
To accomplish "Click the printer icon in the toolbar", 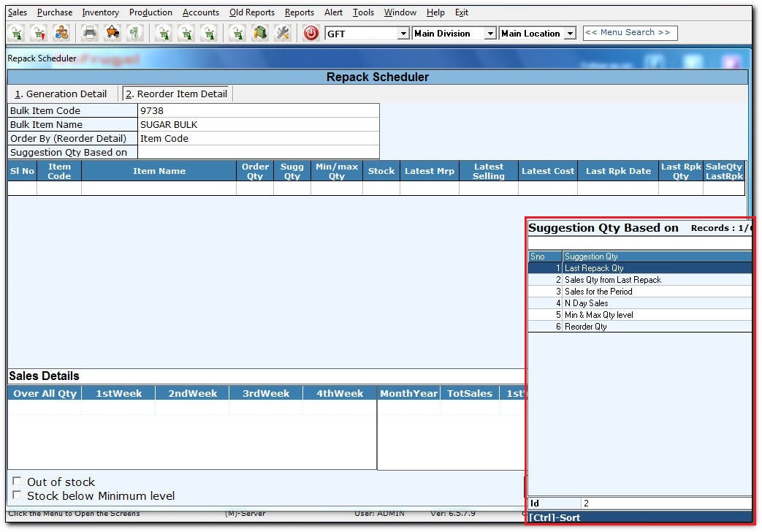I will click(x=89, y=33).
